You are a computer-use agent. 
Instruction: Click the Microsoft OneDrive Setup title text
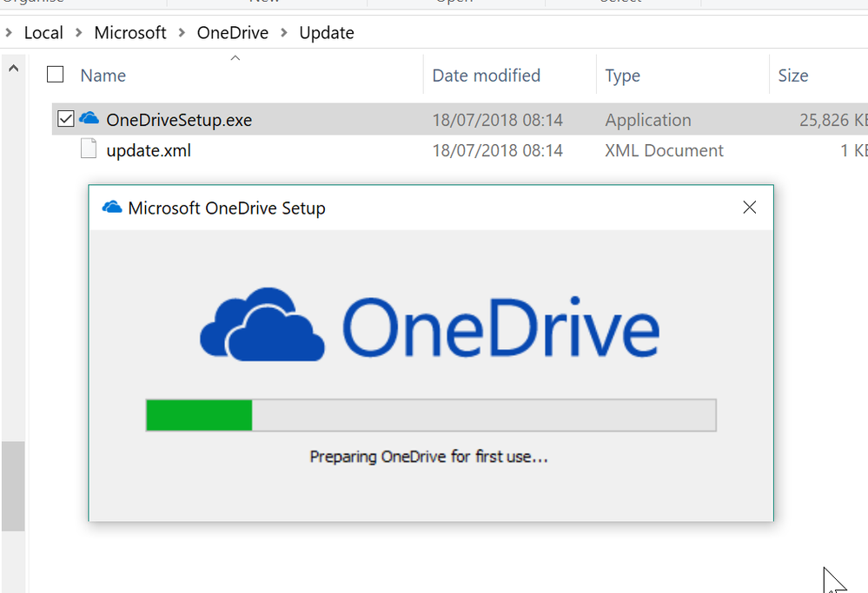coord(227,208)
